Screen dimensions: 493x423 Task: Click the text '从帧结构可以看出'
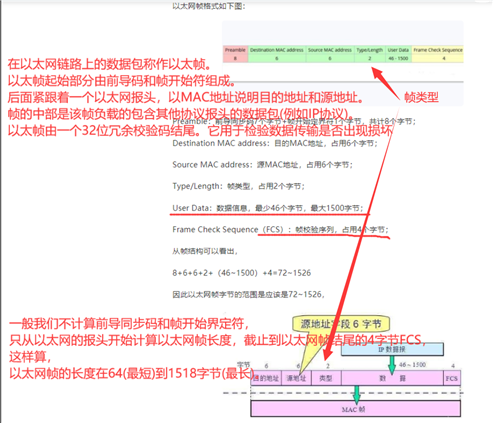tap(205, 251)
